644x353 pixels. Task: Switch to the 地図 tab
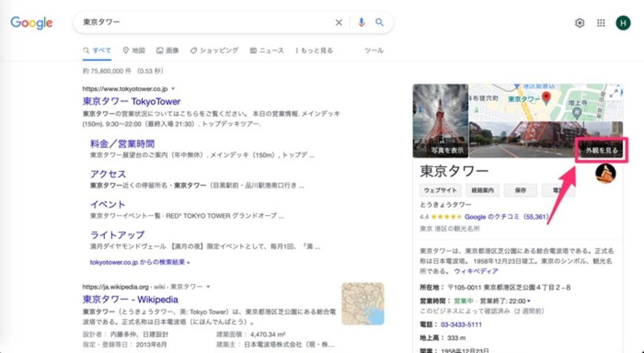[134, 50]
